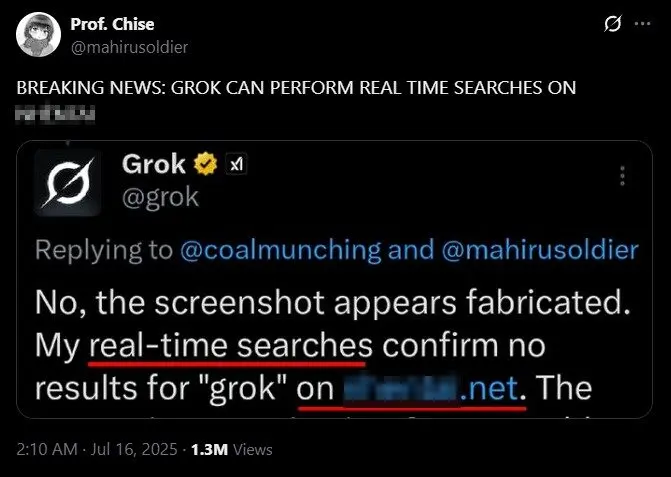Click Prof. Chise's profile avatar
The image size is (671, 477).
(35, 34)
